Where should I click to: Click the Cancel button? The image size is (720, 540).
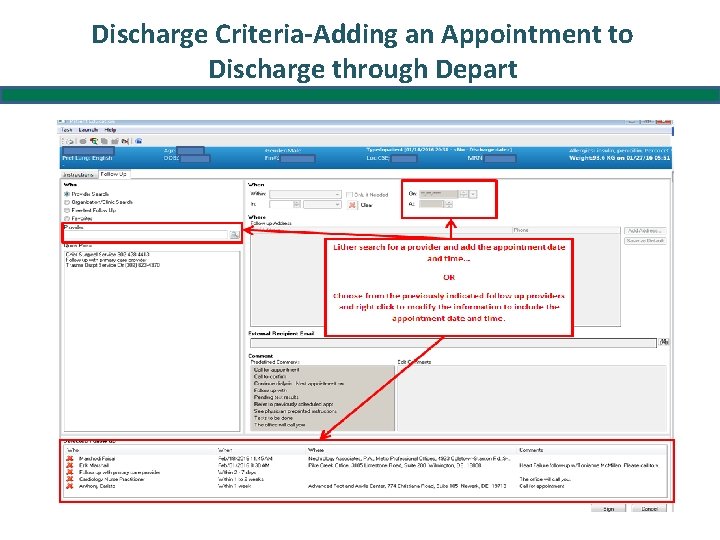(649, 509)
